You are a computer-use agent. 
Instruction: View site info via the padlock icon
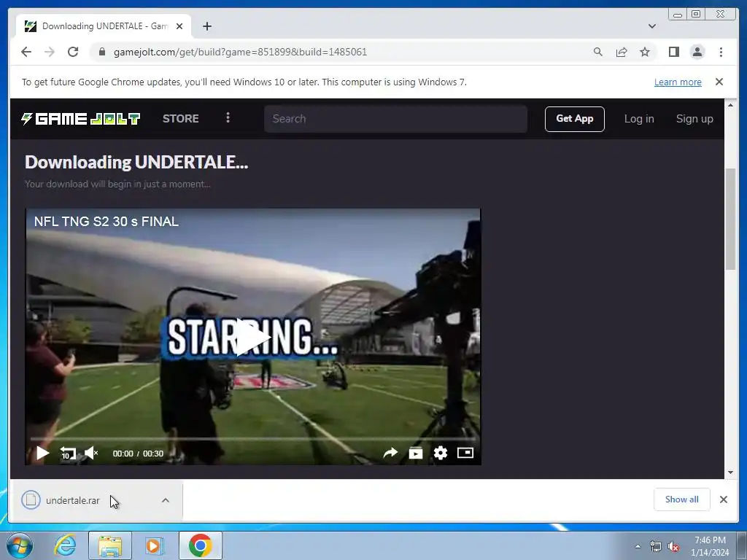[x=102, y=52]
